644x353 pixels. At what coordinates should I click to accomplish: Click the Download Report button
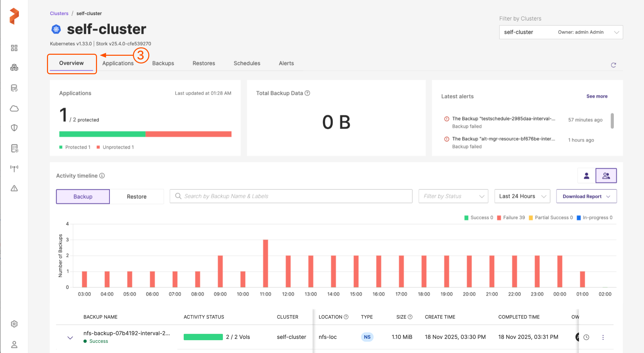pos(586,196)
